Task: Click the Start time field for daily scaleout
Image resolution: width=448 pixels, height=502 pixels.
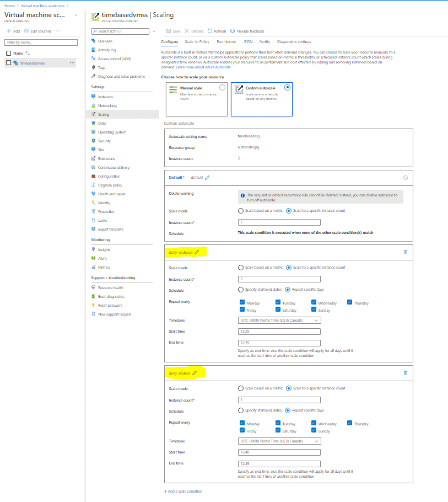Action: [x=279, y=332]
